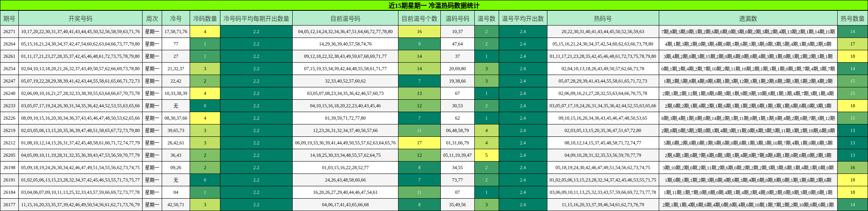The height and width of the screenshot is (211, 868).
Task: Select the 开奖号码 column header
Action: coord(80,18)
